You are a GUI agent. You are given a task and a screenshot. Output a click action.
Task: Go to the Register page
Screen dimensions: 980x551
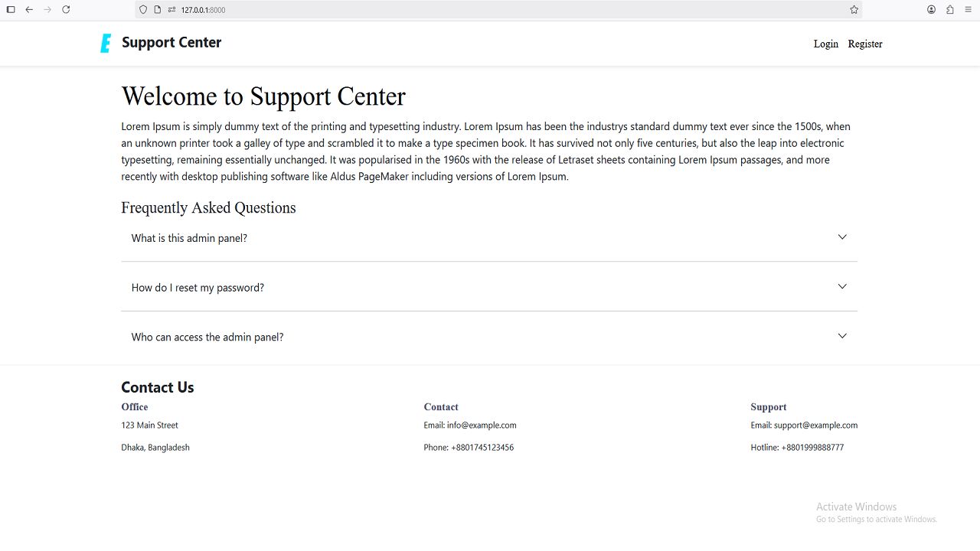point(865,44)
